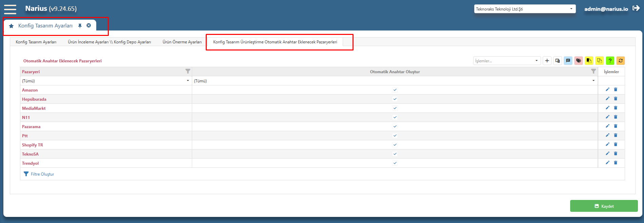Open filter on Otomatik Anahtar Oluştur header
The width and height of the screenshot is (644, 223).
[x=593, y=71]
